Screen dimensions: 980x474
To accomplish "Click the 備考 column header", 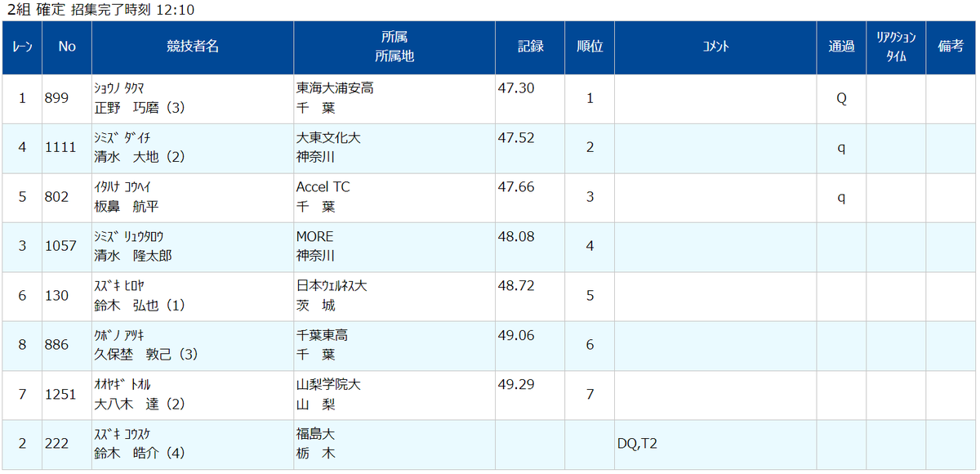I will [x=951, y=47].
